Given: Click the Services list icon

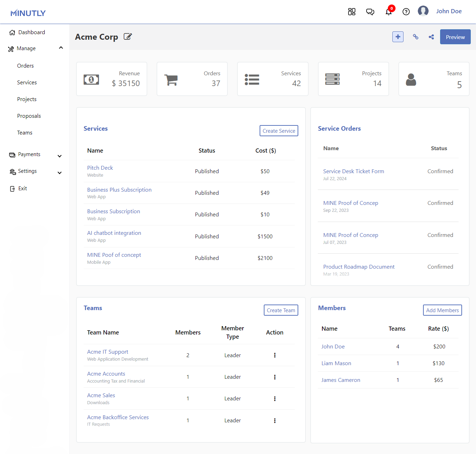Looking at the screenshot, I should (x=252, y=79).
